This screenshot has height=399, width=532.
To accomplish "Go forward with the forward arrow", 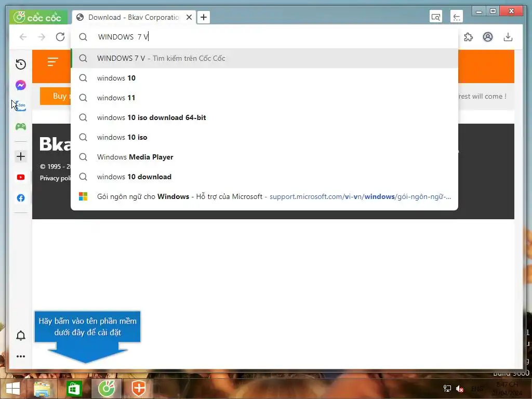I will [x=42, y=37].
